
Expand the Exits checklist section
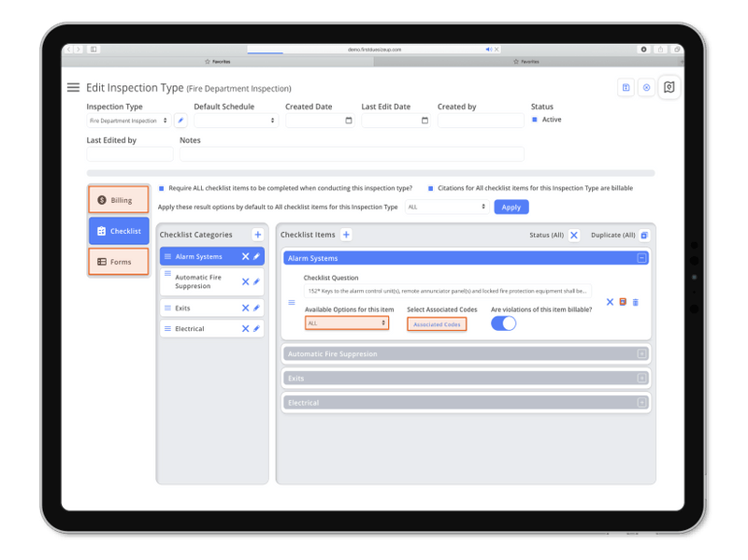[640, 378]
